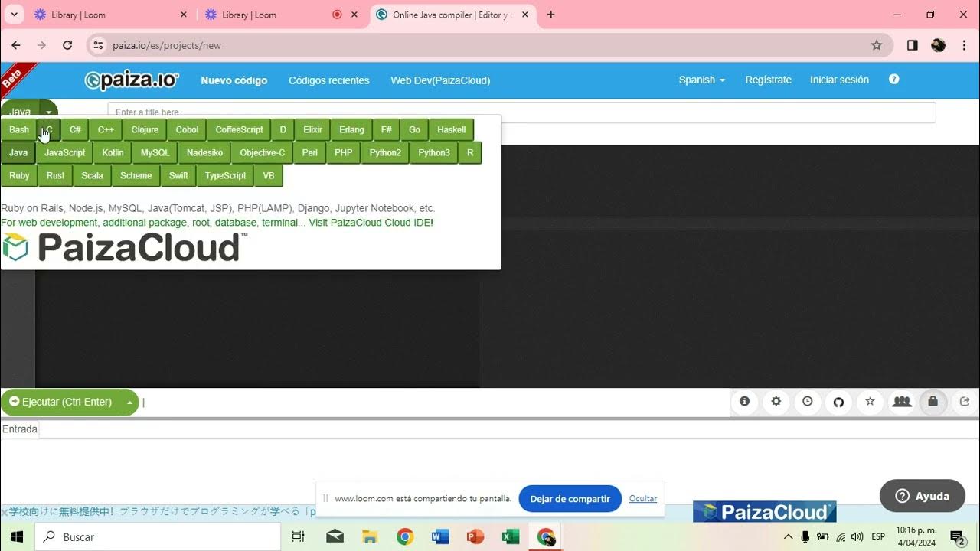Open a new browser tab

[550, 15]
